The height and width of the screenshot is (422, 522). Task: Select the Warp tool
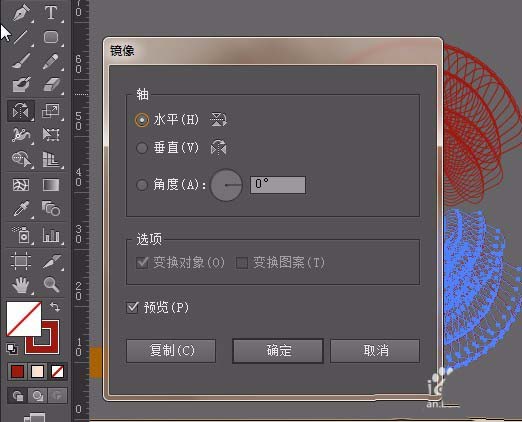point(21,135)
